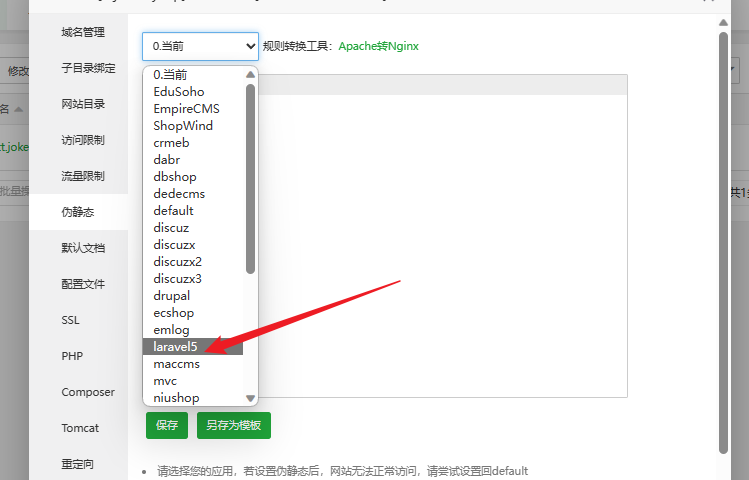
Task: Switch to the Composer tab
Action: click(x=88, y=392)
